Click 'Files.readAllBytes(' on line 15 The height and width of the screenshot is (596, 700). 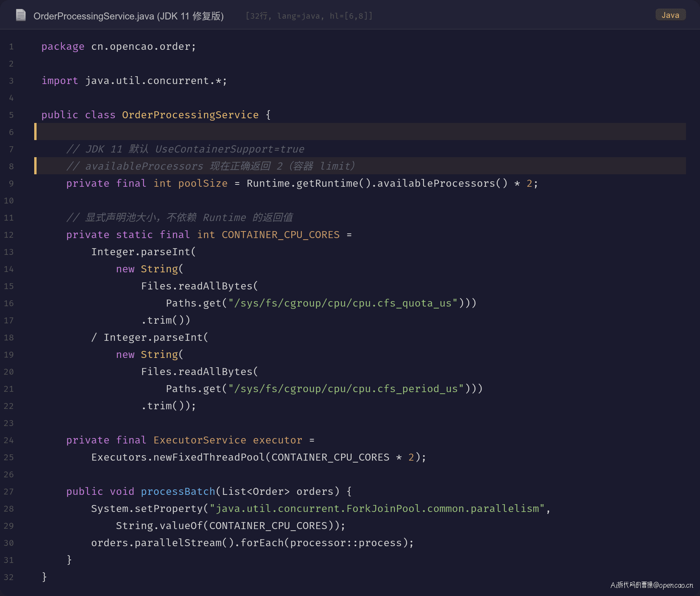pos(199,286)
